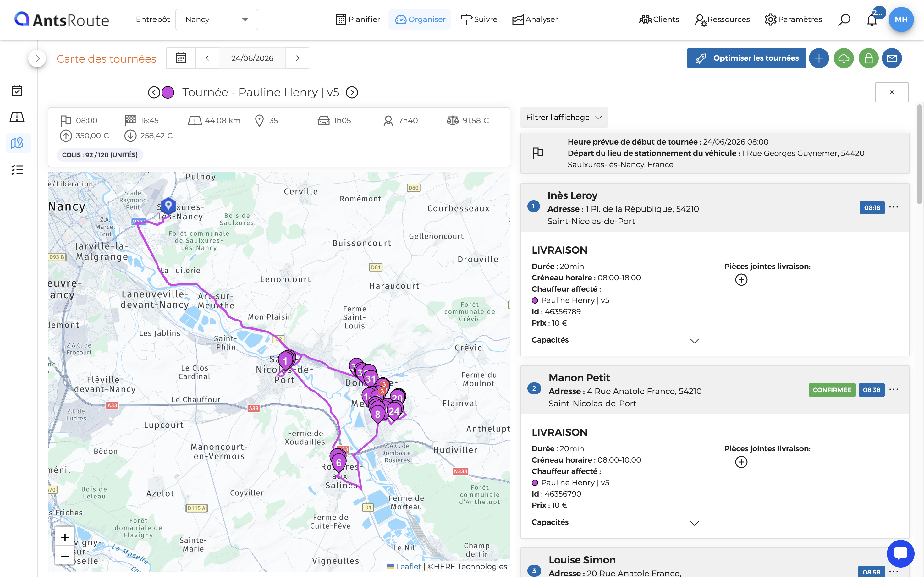924x577 pixels.
Task: Open road view sidebar icon
Action: click(17, 117)
